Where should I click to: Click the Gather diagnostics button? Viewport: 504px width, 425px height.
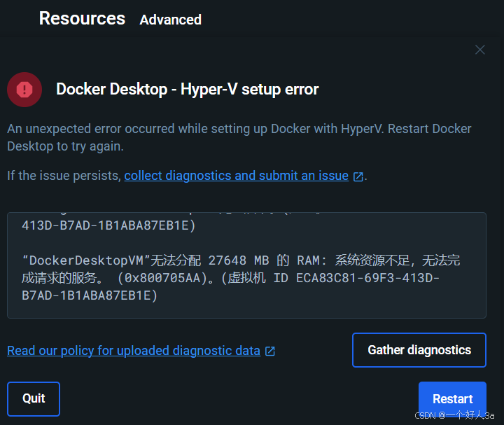[419, 350]
